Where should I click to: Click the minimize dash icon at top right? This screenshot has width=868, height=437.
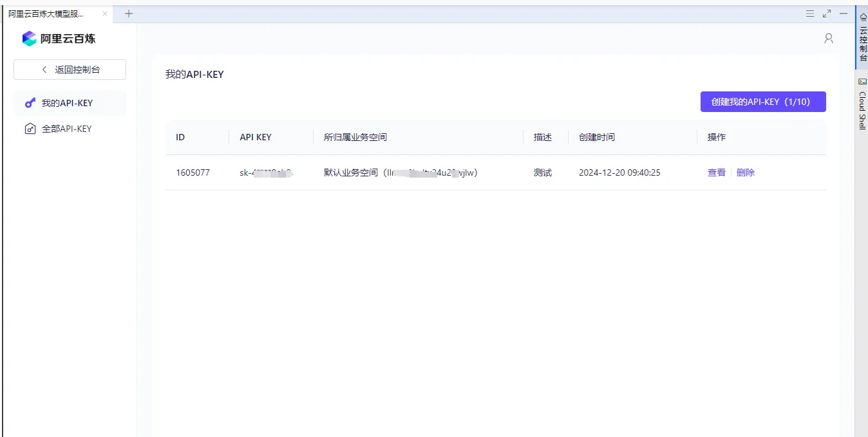(844, 14)
